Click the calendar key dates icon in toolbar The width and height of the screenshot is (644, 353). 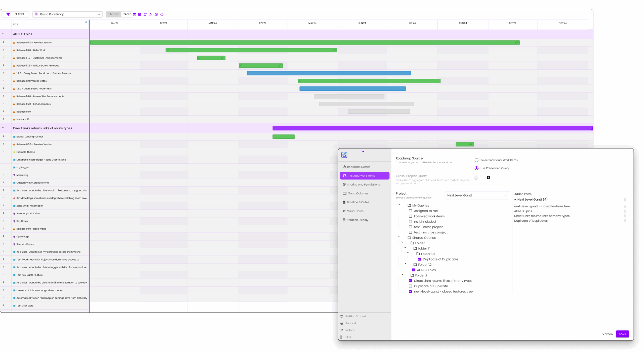pyautogui.click(x=134, y=14)
